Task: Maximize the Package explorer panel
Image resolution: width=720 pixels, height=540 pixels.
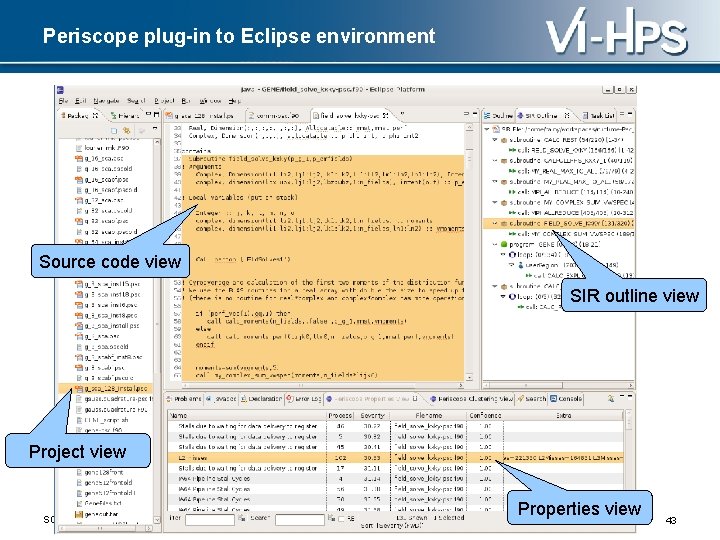Action: (x=156, y=113)
